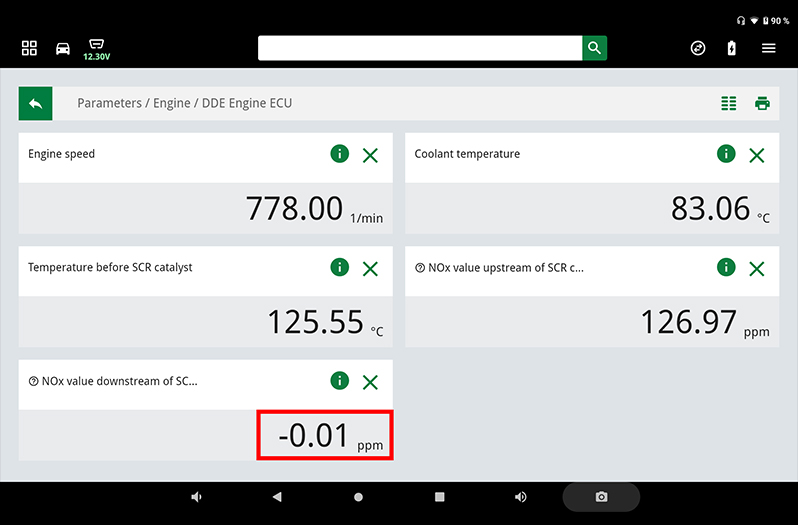The width and height of the screenshot is (798, 525).
Task: Print the parameter list
Action: [x=762, y=103]
